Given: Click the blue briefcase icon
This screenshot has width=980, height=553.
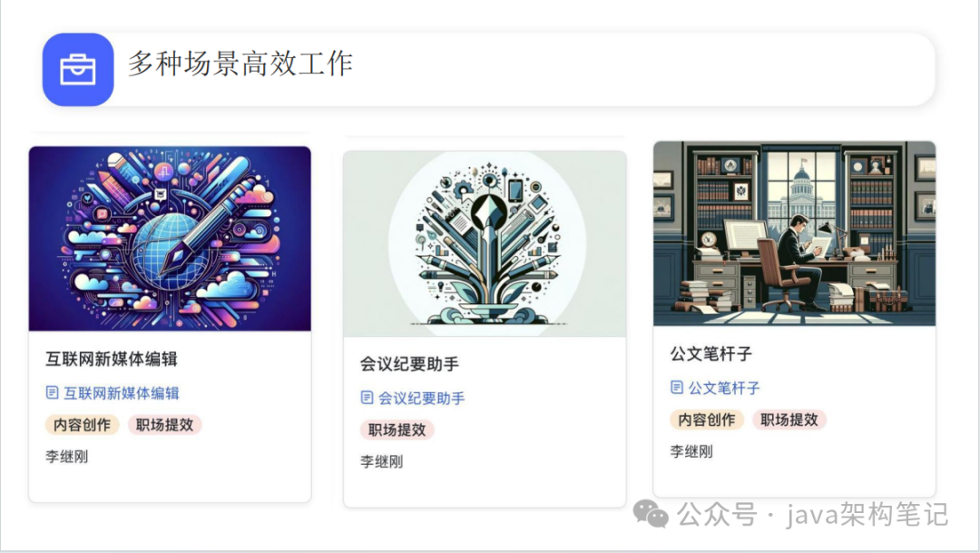Looking at the screenshot, I should (78, 69).
